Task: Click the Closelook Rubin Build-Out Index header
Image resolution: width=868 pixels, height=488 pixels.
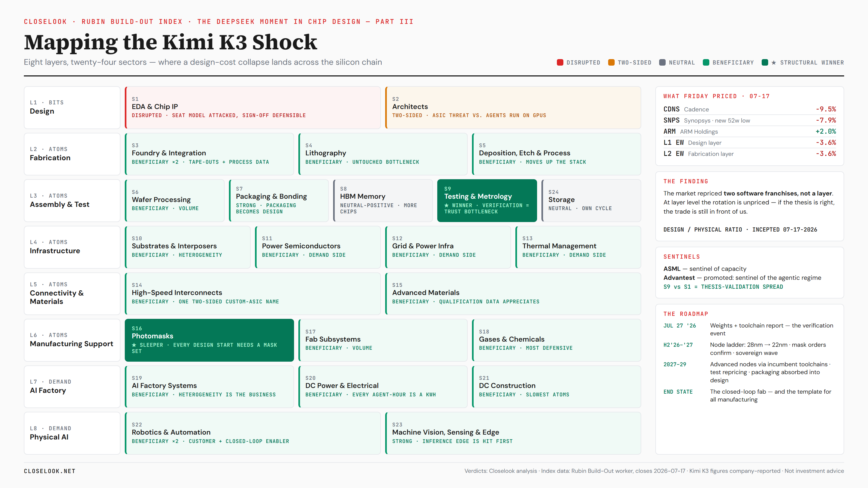Action: pos(219,22)
